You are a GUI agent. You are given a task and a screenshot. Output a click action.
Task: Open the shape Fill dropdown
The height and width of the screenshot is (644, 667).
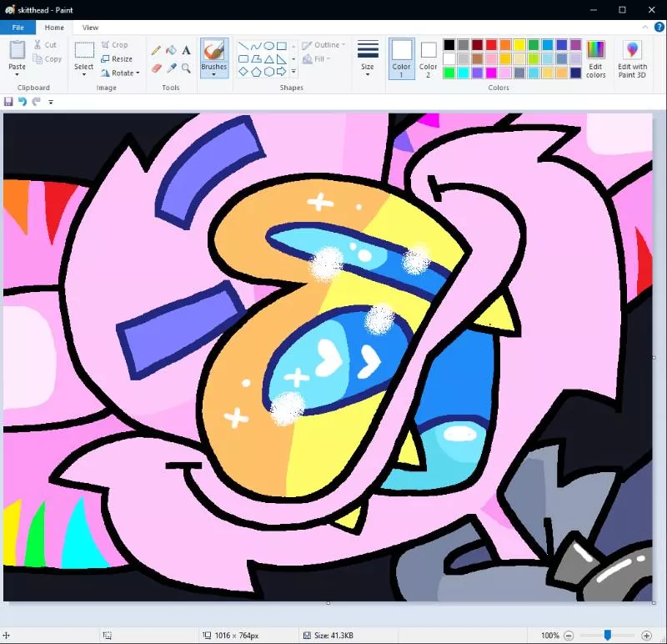pos(317,58)
